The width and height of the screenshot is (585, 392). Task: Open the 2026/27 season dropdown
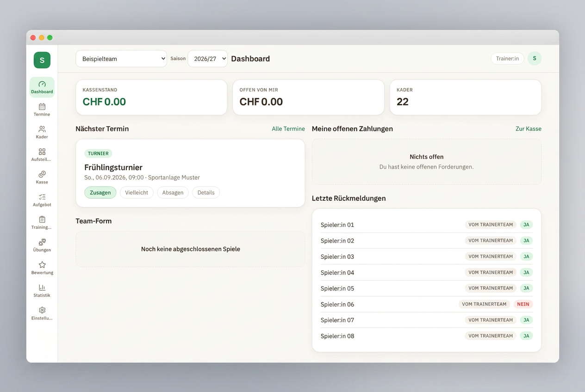point(208,59)
